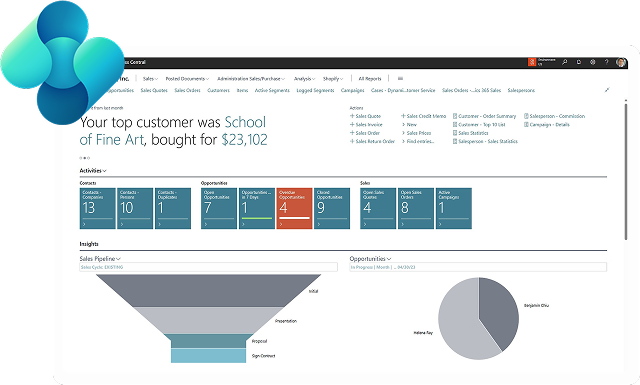The width and height of the screenshot is (640, 385).
Task: Click the orange Environment badge icon
Action: 532,62
